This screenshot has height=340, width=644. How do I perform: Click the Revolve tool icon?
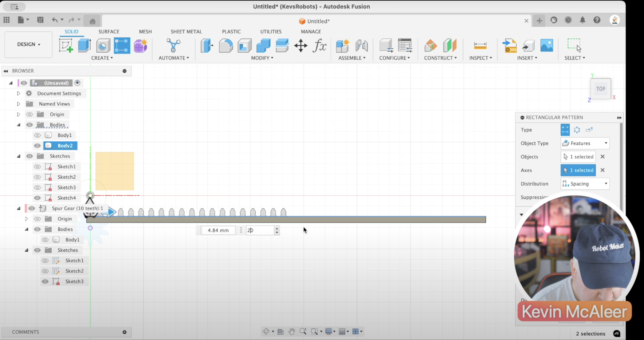coord(103,46)
